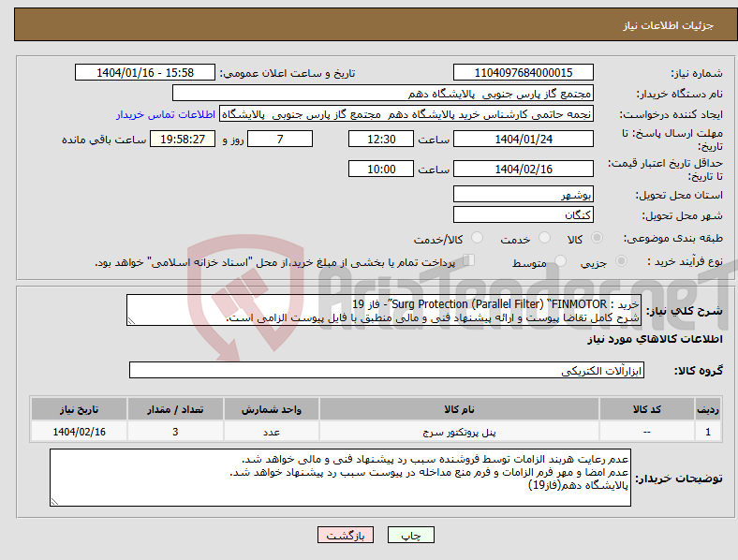
Task: Click the نام کالا column header
Action: pos(459,409)
